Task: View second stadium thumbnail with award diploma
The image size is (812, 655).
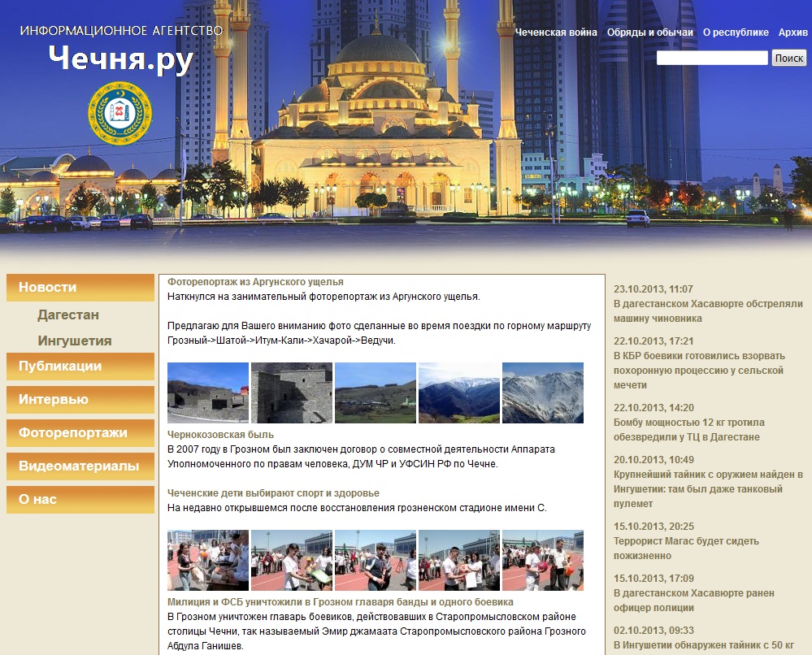Action: 292,560
